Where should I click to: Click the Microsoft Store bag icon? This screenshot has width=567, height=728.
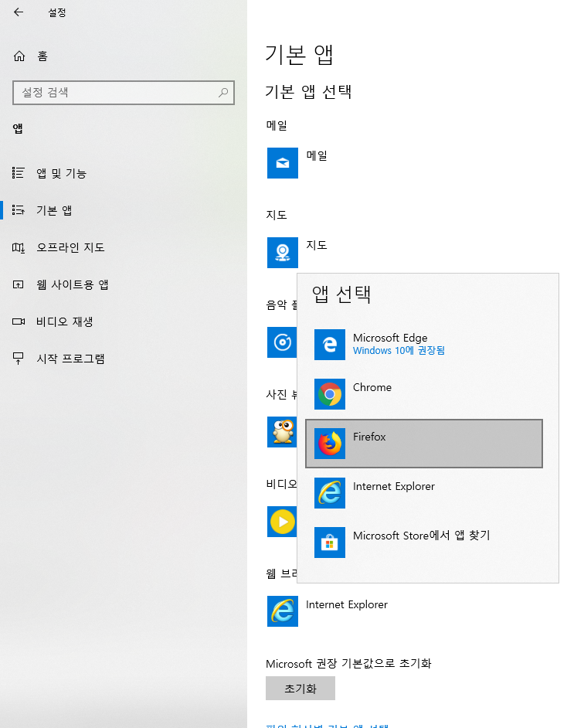(x=330, y=543)
